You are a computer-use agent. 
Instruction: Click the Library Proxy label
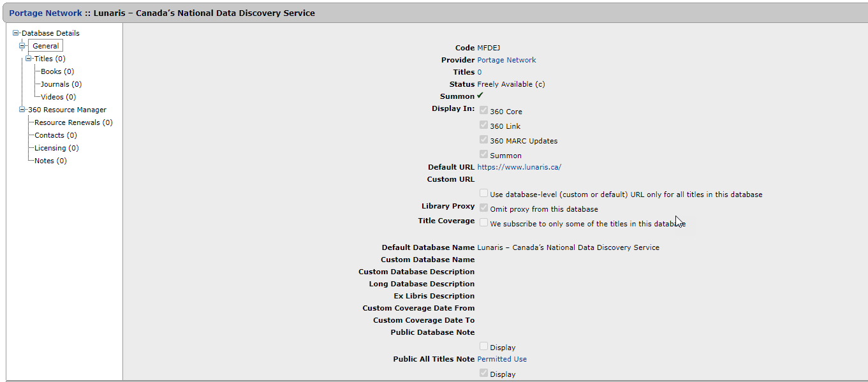448,206
